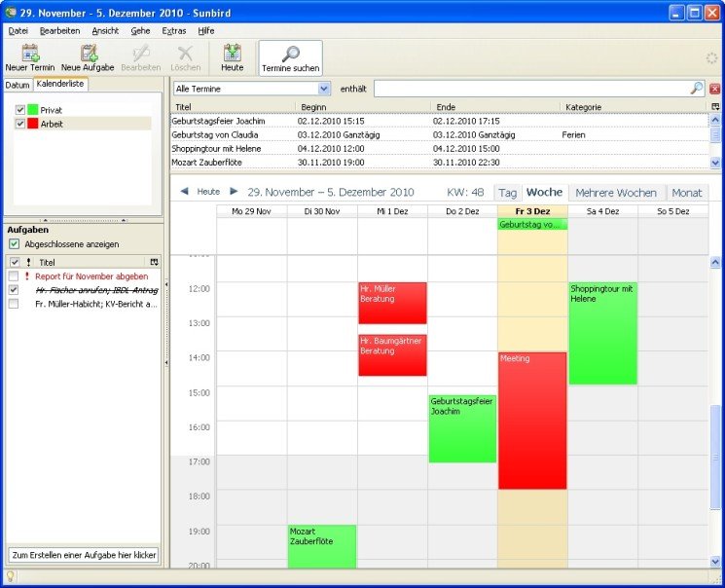The height and width of the screenshot is (588, 725).
Task: Switch to the Monat view tab
Action: click(x=687, y=193)
